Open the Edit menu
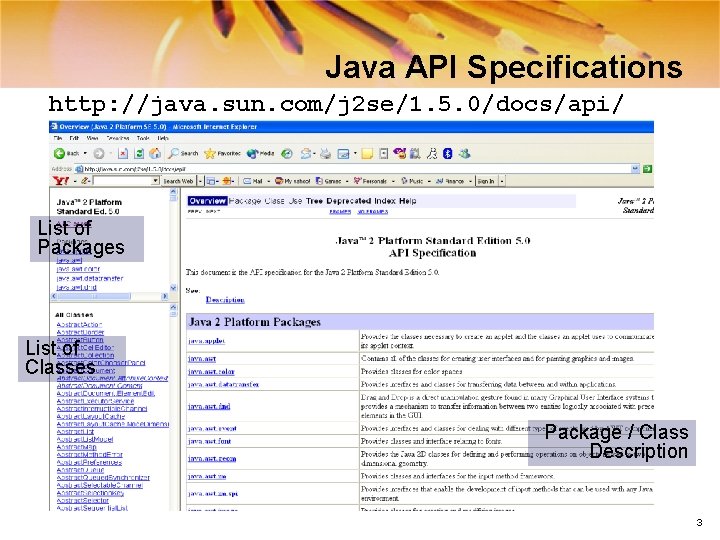 tap(74, 138)
